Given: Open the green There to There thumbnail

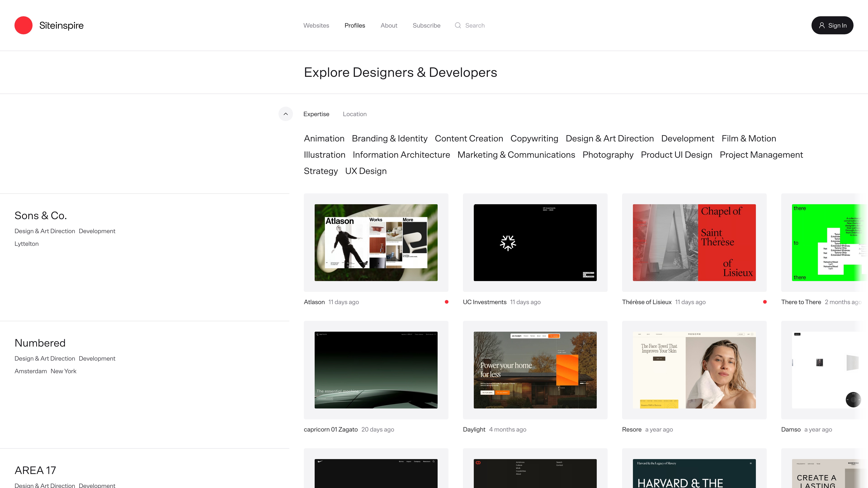Looking at the screenshot, I should [830, 242].
